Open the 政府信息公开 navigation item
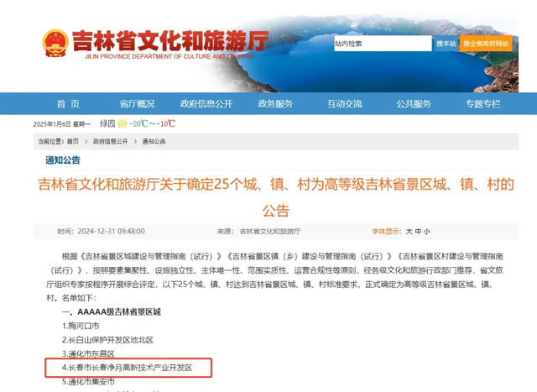The height and width of the screenshot is (392, 537). pyautogui.click(x=206, y=104)
